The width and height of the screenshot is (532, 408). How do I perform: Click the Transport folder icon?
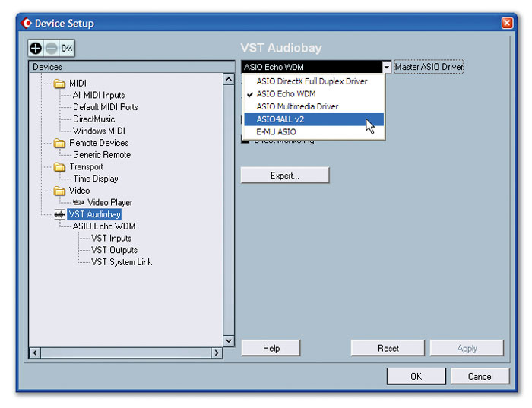[59, 167]
